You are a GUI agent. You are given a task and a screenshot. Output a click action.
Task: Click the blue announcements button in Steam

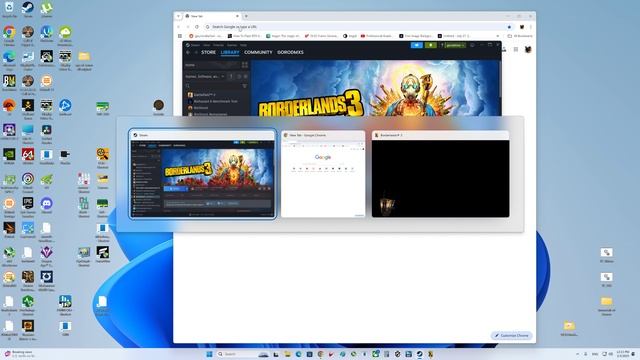(416, 45)
